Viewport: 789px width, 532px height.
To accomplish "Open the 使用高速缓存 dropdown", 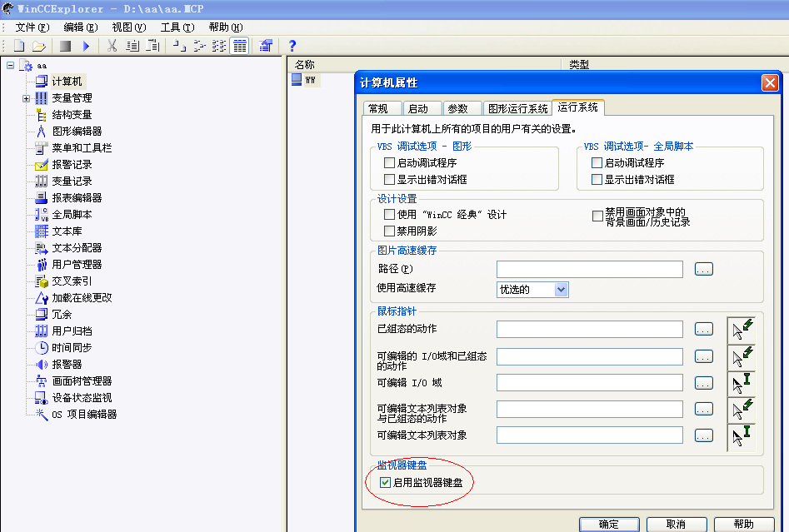I will pyautogui.click(x=561, y=290).
